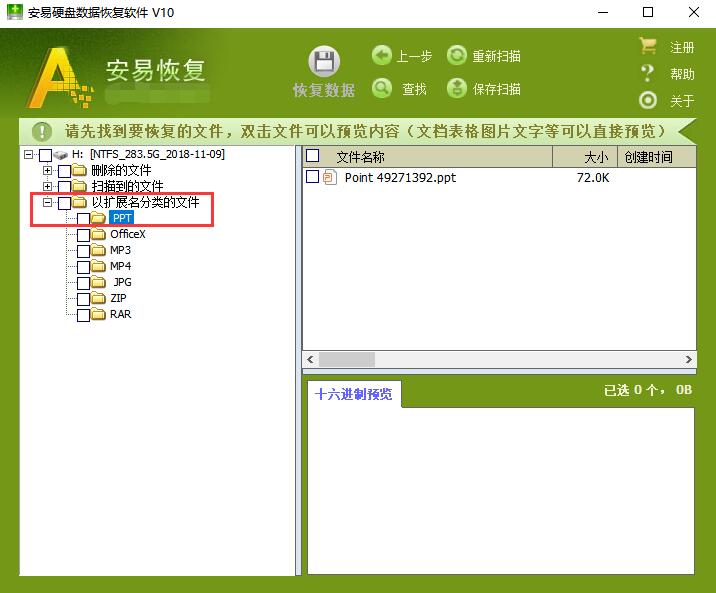Check the 扫描到的文件 folder checkbox
716x593 pixels.
pyautogui.click(x=64, y=187)
